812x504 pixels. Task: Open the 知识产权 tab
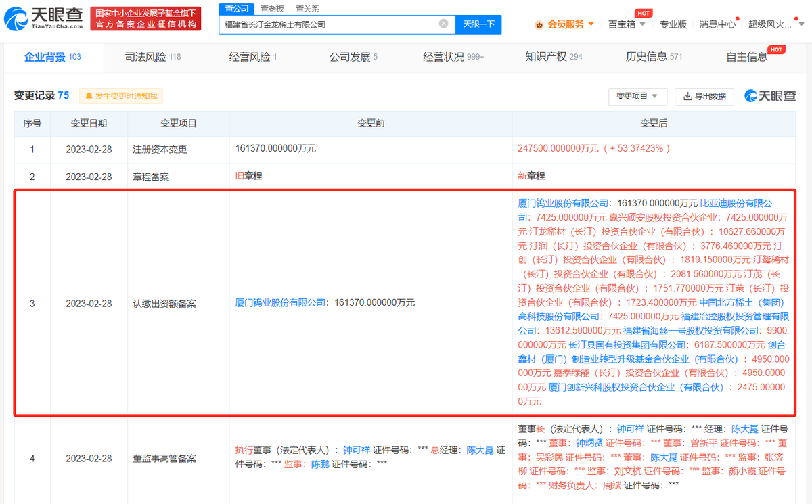coord(554,57)
